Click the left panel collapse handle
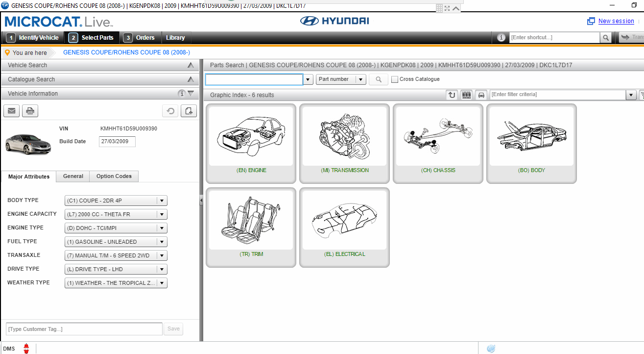The image size is (644, 354). click(x=201, y=200)
